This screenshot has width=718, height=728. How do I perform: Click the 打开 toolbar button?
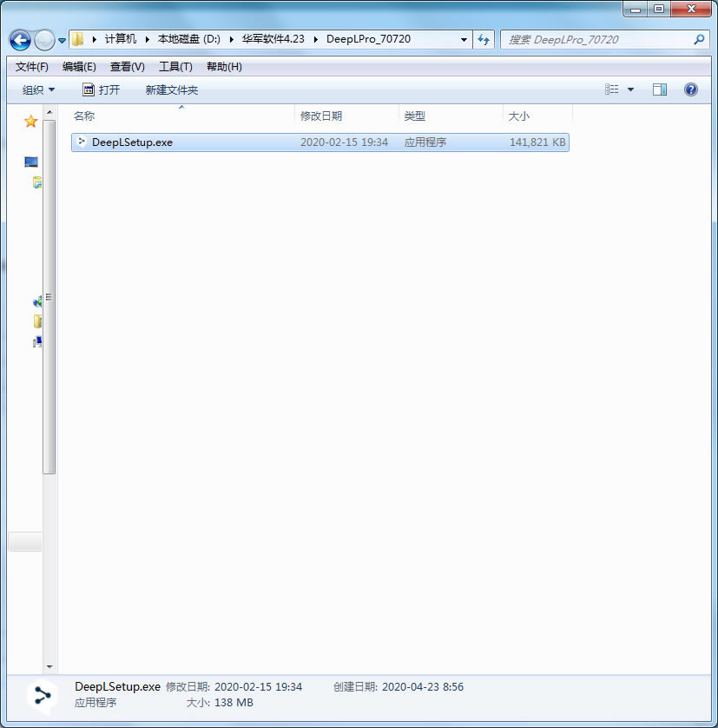[x=102, y=90]
